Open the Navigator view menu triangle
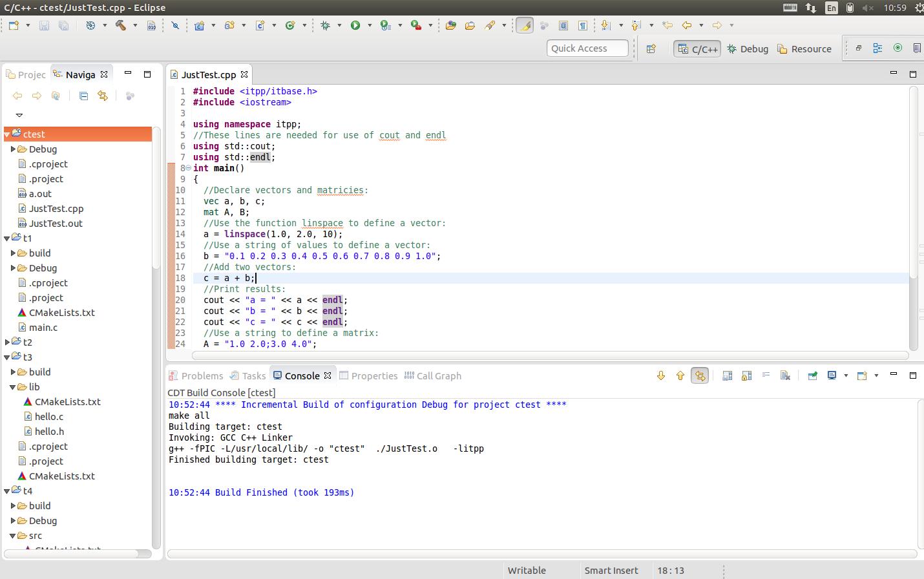 tap(19, 115)
